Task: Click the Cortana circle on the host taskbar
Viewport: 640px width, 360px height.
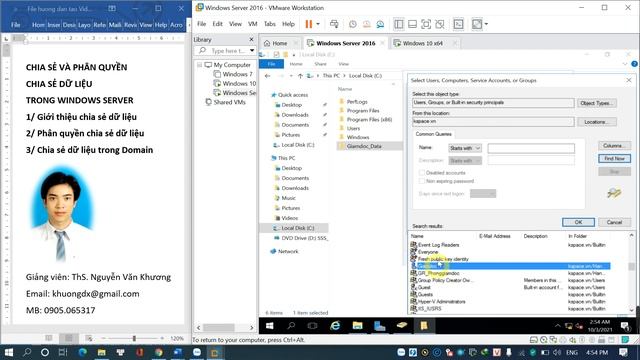Action: (x=45, y=352)
